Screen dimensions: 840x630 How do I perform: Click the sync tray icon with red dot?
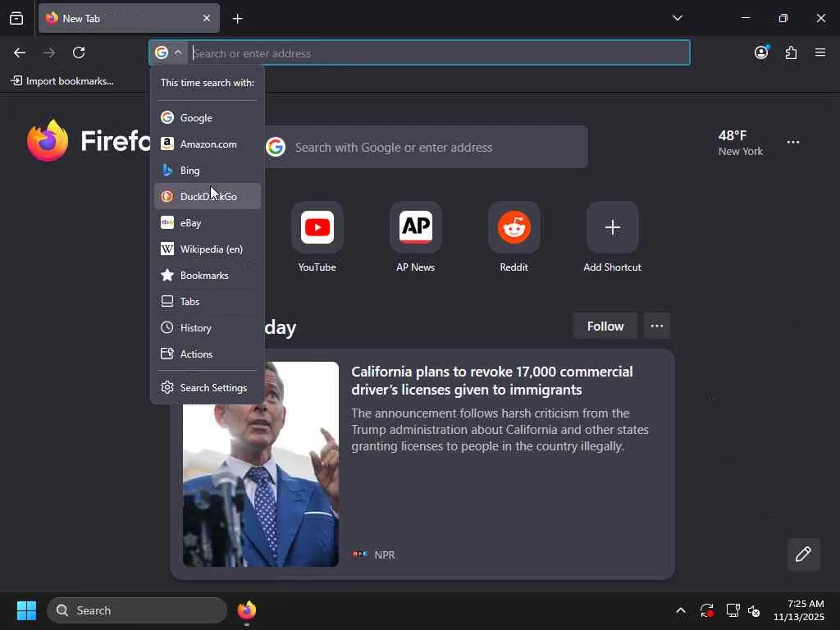tap(706, 610)
